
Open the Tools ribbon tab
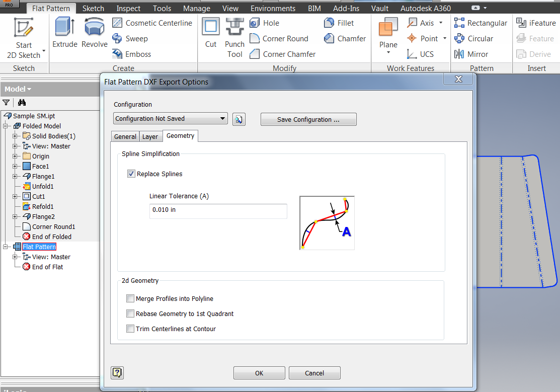coord(162,8)
